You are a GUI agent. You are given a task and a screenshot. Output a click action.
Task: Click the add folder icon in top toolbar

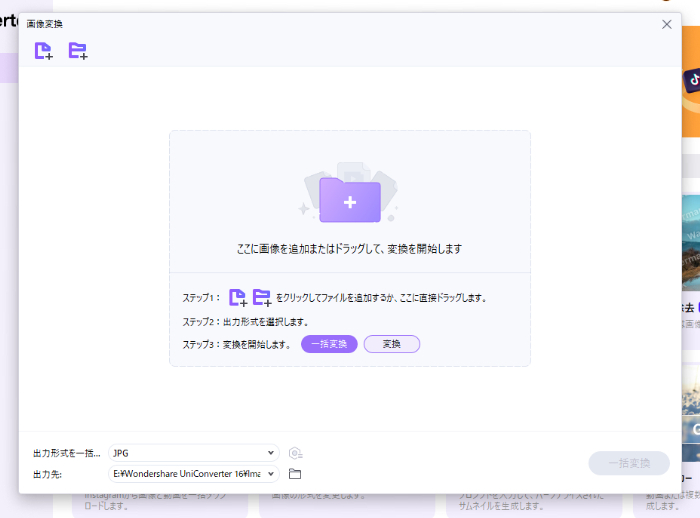78,50
